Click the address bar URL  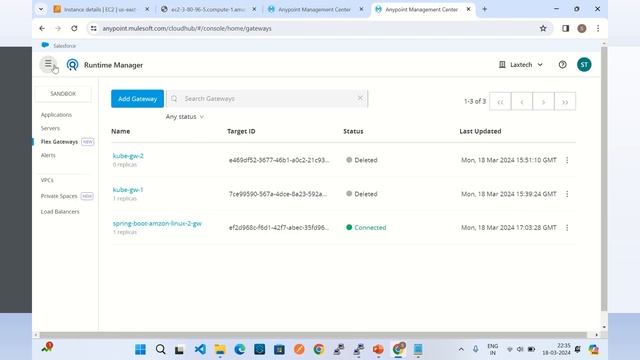point(187,29)
